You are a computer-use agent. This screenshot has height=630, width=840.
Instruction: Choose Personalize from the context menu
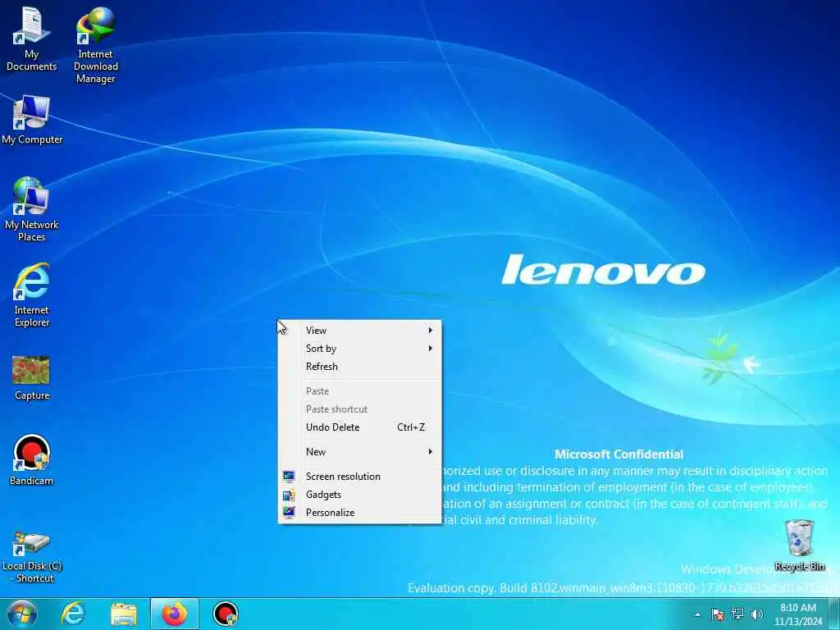coord(359,514)
